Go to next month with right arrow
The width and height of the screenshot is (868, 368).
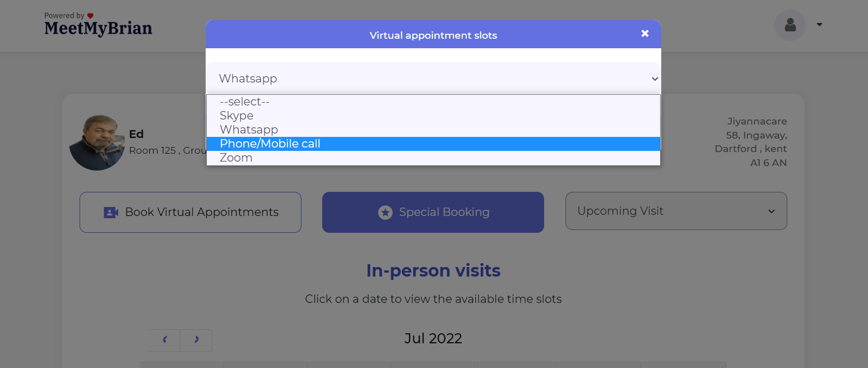tap(196, 340)
